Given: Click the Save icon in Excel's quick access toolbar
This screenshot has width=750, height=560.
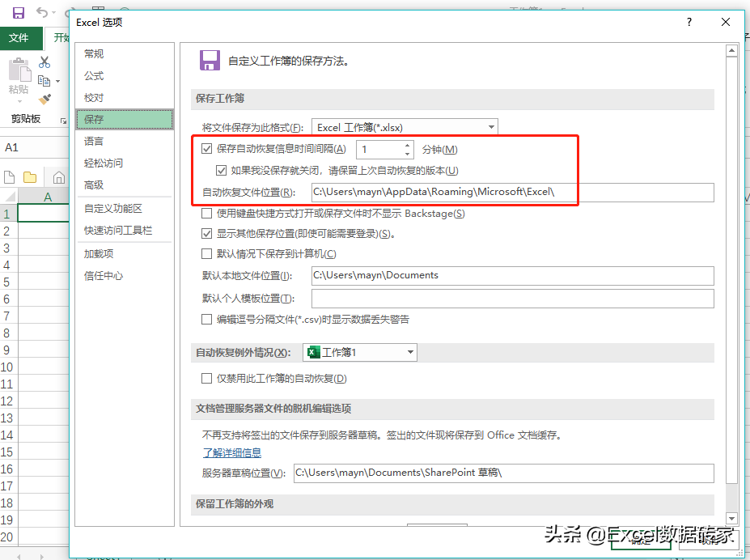Looking at the screenshot, I should [18, 13].
